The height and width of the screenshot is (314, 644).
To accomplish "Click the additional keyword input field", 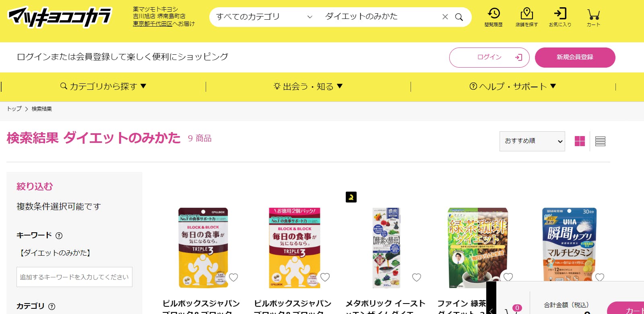I will pyautogui.click(x=74, y=277).
